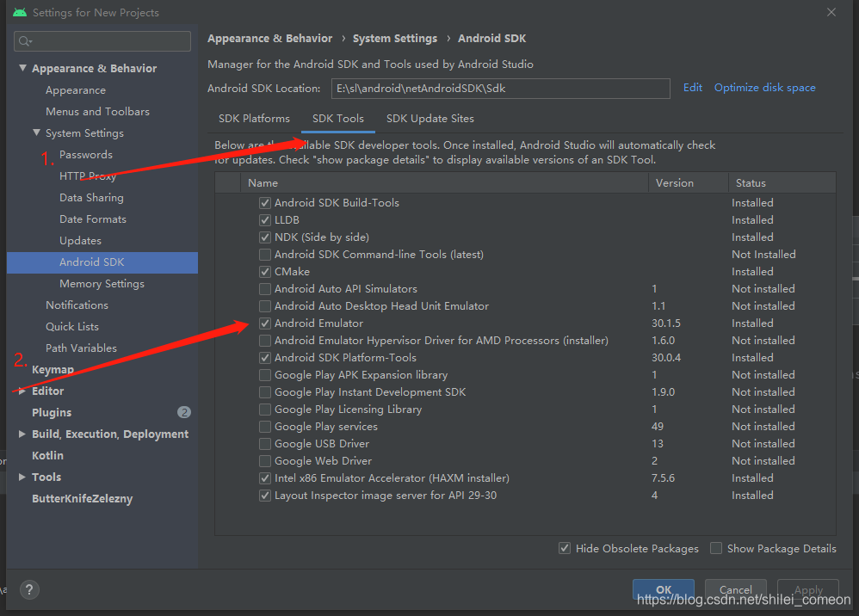Expand the Editor tree node
The image size is (859, 616).
[22, 391]
